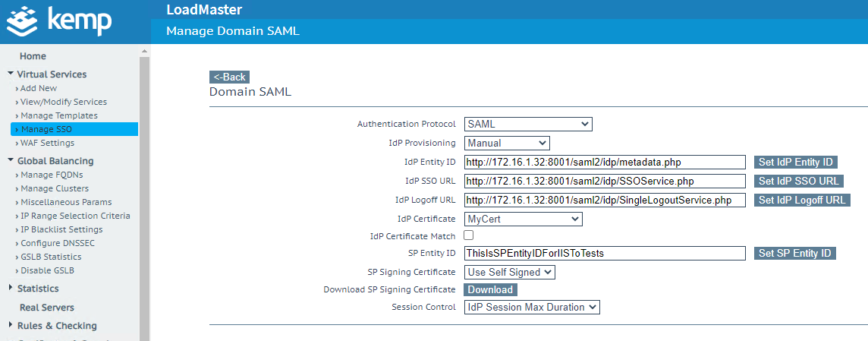Open the IdP Provisioning dropdown
868x341 pixels.
point(506,143)
